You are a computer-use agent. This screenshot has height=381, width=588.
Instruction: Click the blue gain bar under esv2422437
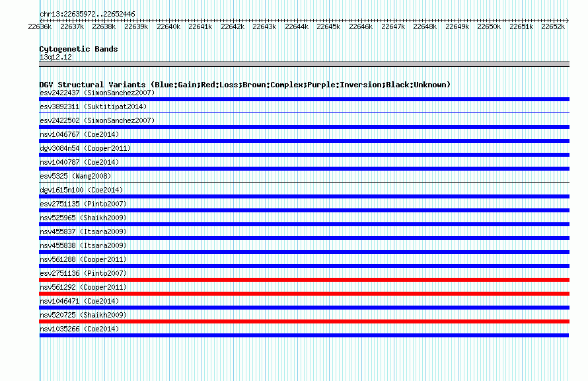pyautogui.click(x=304, y=99)
